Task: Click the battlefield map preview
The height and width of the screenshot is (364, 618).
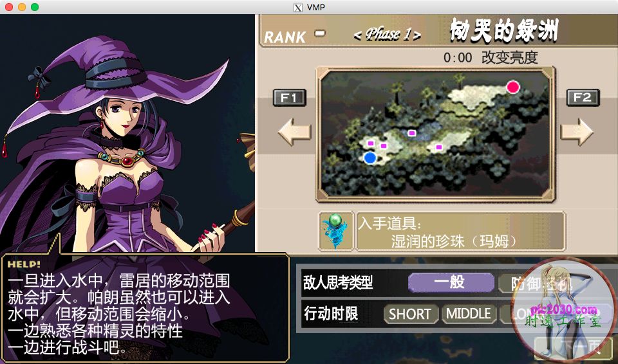Action: [x=436, y=134]
